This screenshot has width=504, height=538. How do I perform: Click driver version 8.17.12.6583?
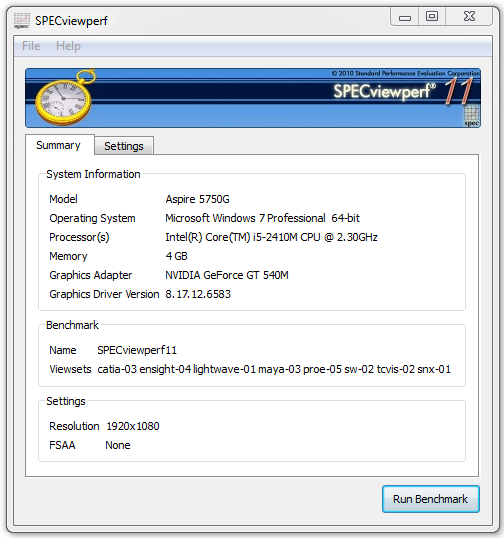point(198,294)
